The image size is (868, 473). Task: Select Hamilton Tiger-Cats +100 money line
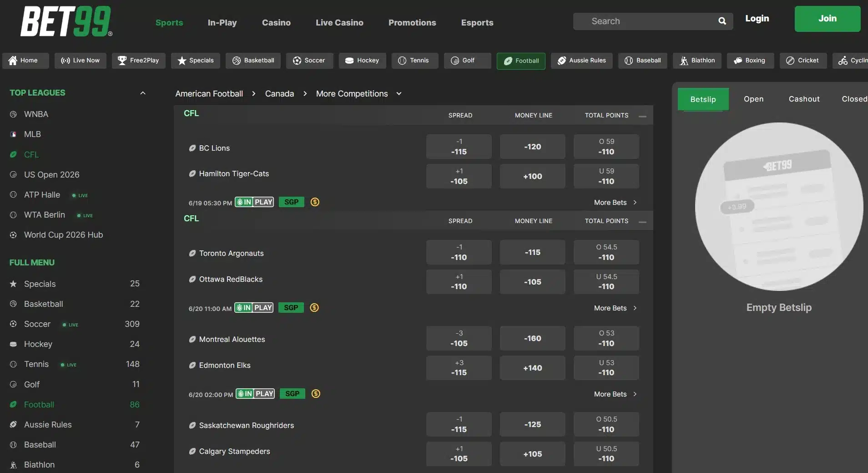[533, 176]
